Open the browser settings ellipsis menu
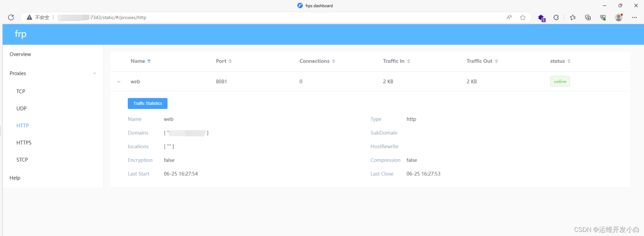The height and width of the screenshot is (236, 644). click(634, 17)
